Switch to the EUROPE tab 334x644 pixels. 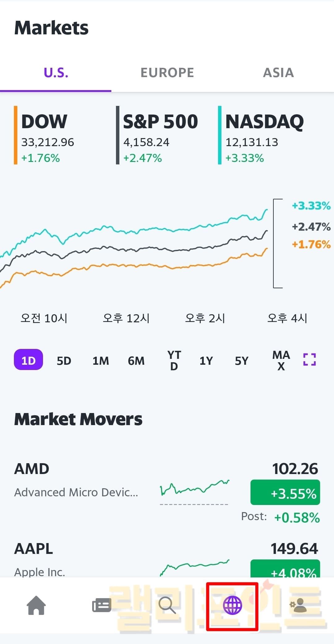click(167, 73)
